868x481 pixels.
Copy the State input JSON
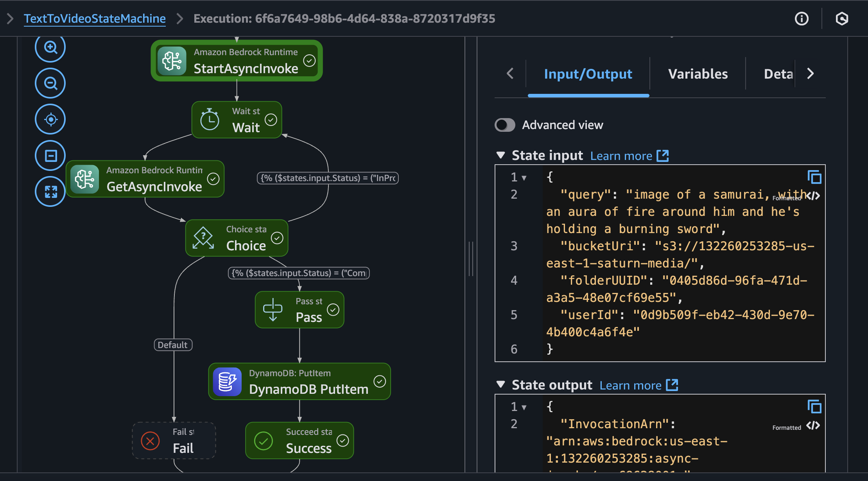[x=814, y=178]
